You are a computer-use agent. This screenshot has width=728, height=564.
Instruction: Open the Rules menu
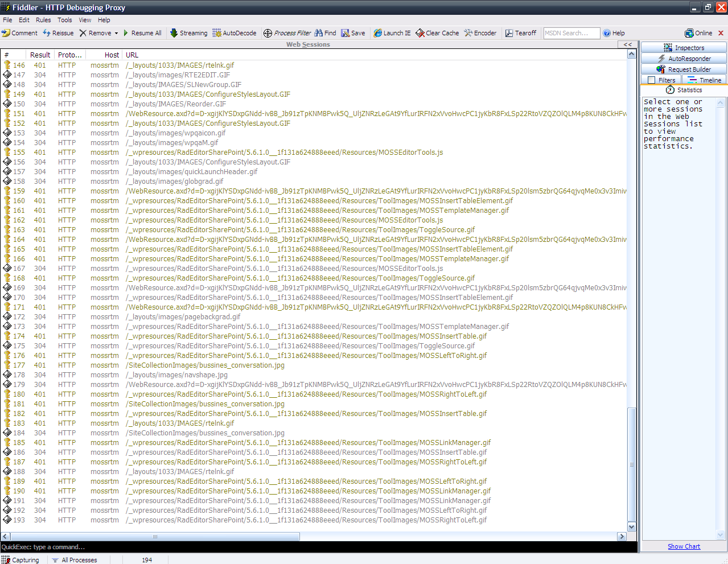point(43,20)
